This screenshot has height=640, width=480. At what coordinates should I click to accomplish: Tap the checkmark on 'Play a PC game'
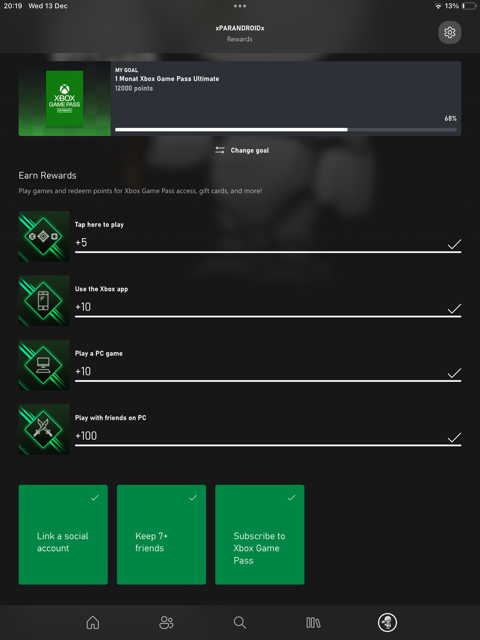454,373
